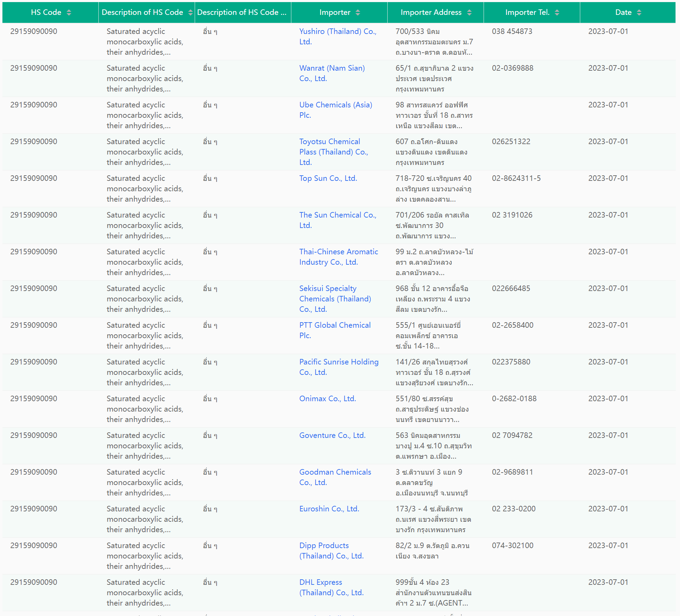This screenshot has height=616, width=680.
Task: Open The Sun Chemical Co., Ltd. link
Action: pos(338,220)
